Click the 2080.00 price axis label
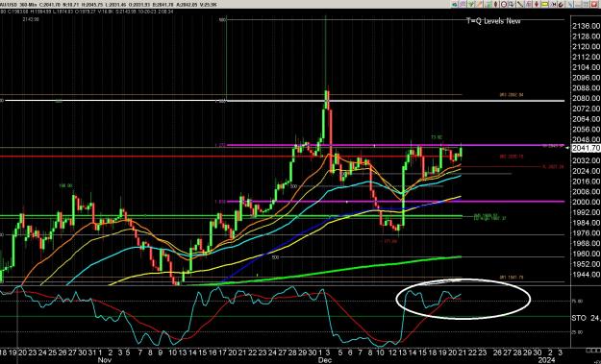Viewport: 601px width, 364px height. pyautogui.click(x=586, y=98)
